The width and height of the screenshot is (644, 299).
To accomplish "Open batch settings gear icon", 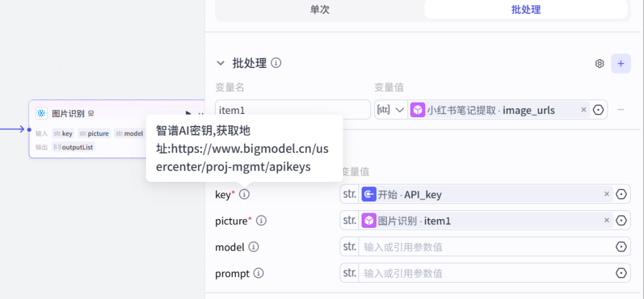I will pyautogui.click(x=599, y=64).
